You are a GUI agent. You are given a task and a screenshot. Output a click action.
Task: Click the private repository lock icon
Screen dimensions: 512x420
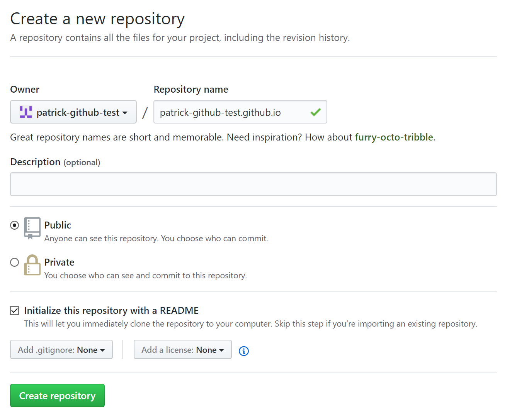[x=32, y=265]
